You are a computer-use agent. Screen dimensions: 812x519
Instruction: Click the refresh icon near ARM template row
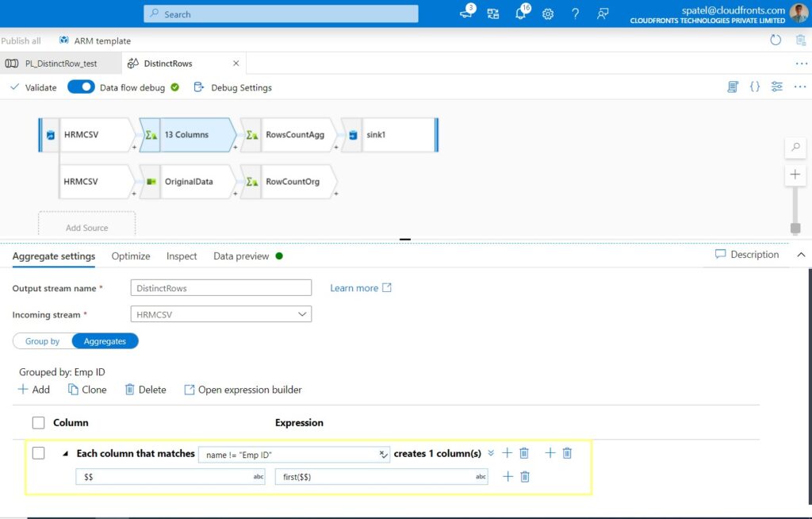[776, 40]
